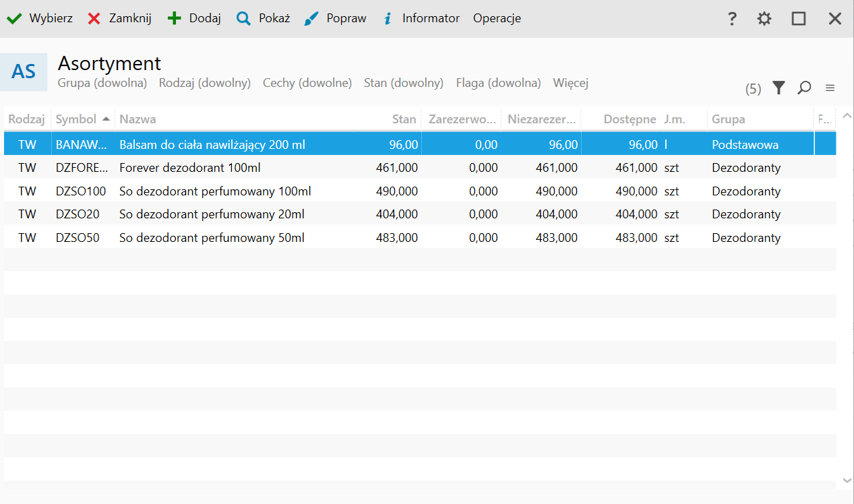Open the help question mark icon
Image resolution: width=854 pixels, height=504 pixels.
[732, 19]
